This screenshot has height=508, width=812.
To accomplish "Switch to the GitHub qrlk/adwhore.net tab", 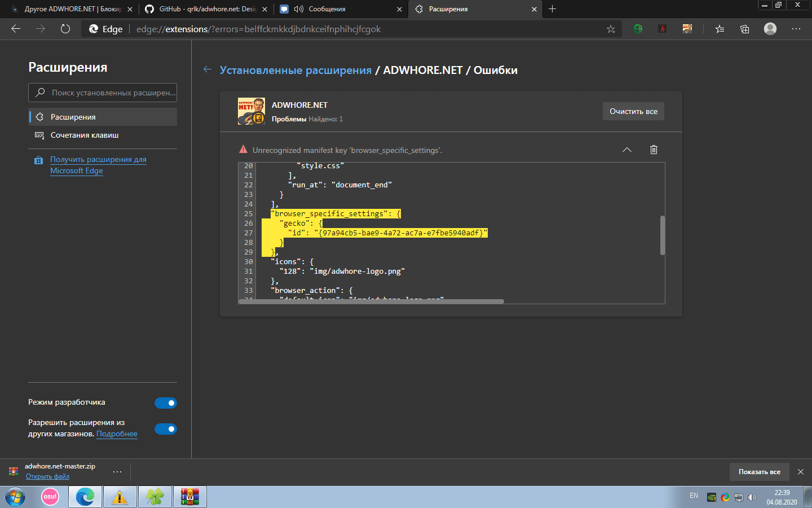I will tap(206, 9).
